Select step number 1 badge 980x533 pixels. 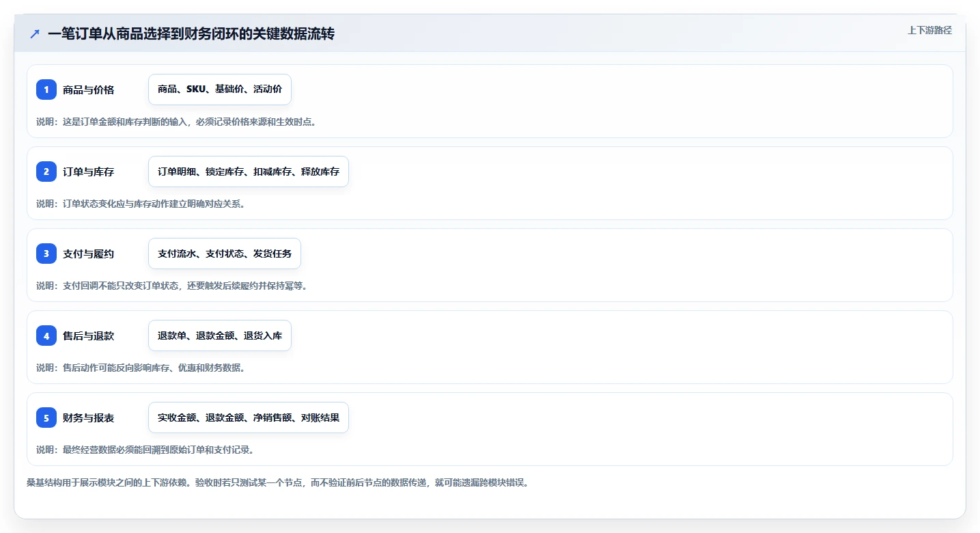tap(46, 90)
